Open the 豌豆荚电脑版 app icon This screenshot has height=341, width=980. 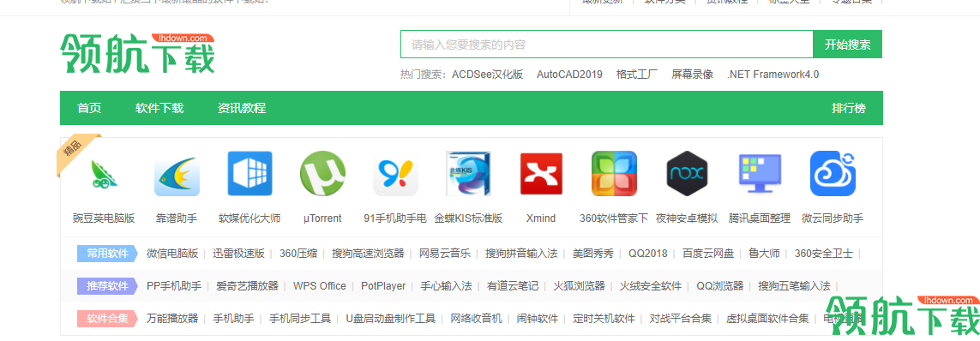[x=104, y=174]
